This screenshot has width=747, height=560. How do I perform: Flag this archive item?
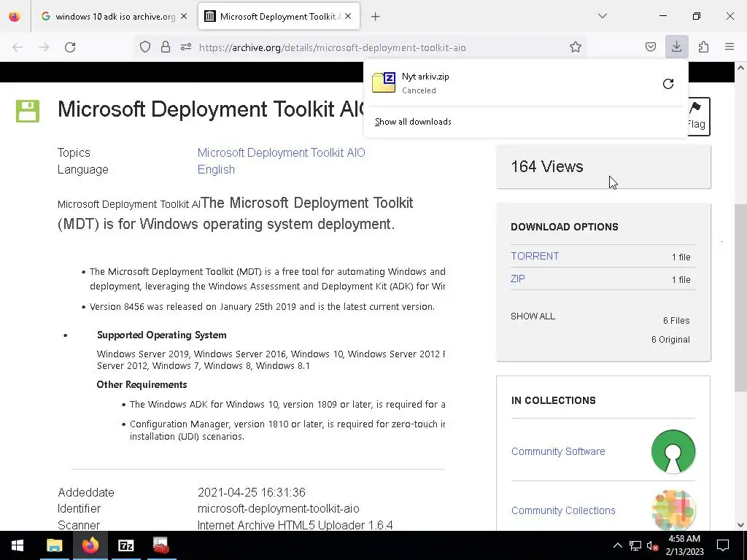click(x=699, y=117)
